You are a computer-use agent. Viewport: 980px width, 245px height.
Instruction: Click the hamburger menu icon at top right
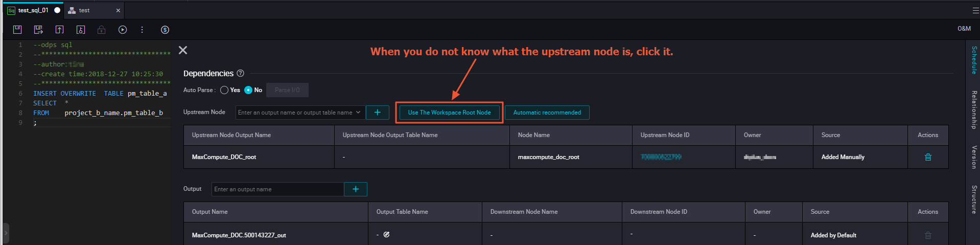click(x=975, y=10)
